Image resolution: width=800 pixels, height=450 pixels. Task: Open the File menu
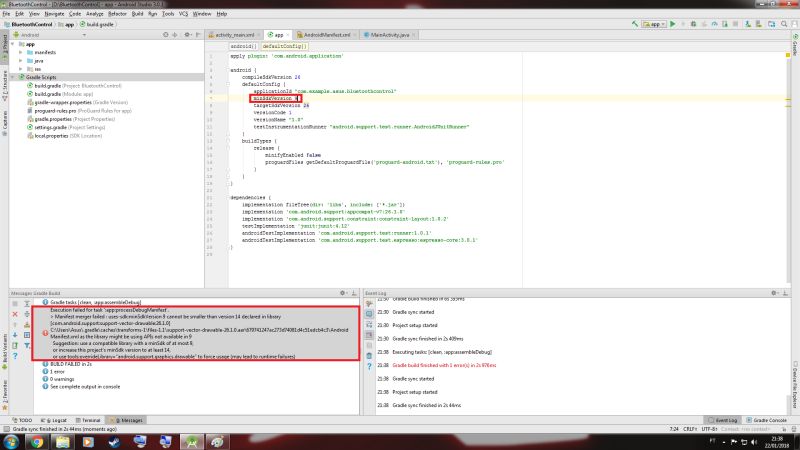point(6,14)
